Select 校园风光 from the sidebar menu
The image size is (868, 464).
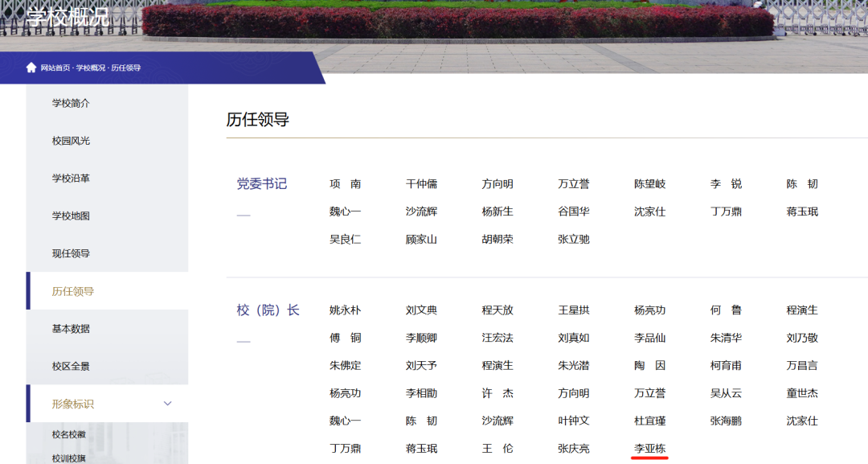[x=71, y=141]
